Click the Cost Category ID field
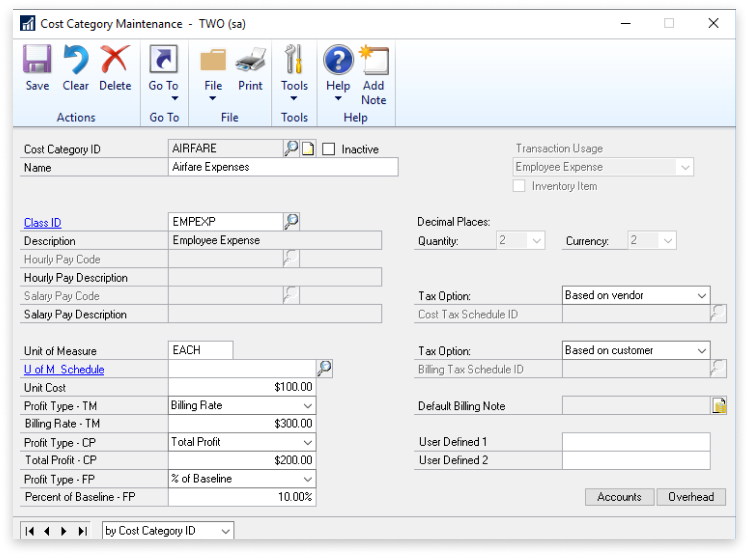Viewport: 749px width, 556px height. pyautogui.click(x=226, y=148)
